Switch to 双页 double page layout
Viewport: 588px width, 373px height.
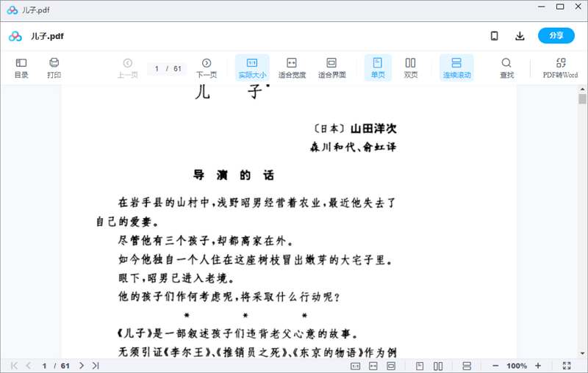point(411,68)
